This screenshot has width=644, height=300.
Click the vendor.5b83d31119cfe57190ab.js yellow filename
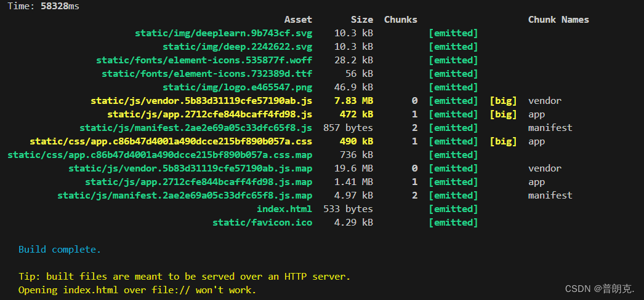pyautogui.click(x=201, y=101)
